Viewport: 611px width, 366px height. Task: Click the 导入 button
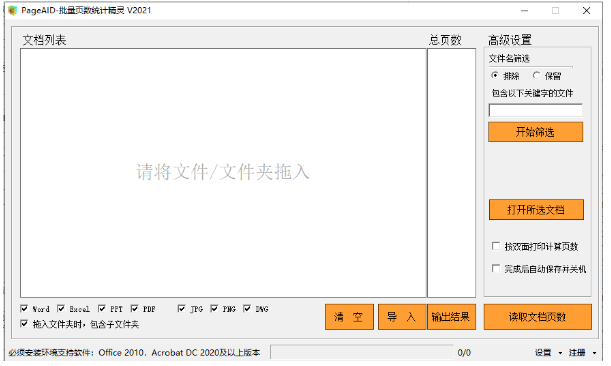(402, 317)
